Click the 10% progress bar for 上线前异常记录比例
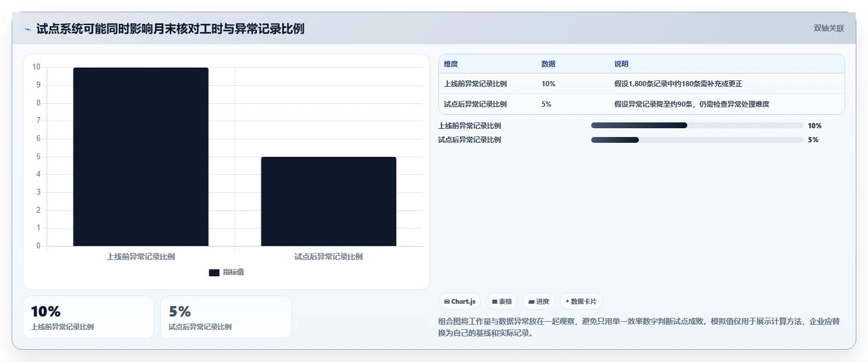This screenshot has width=868, height=362. pos(697,125)
